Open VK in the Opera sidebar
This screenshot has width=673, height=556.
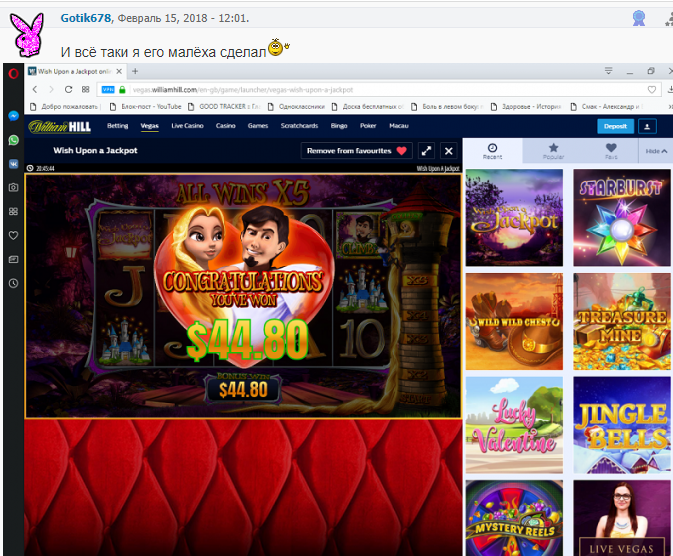(13, 164)
